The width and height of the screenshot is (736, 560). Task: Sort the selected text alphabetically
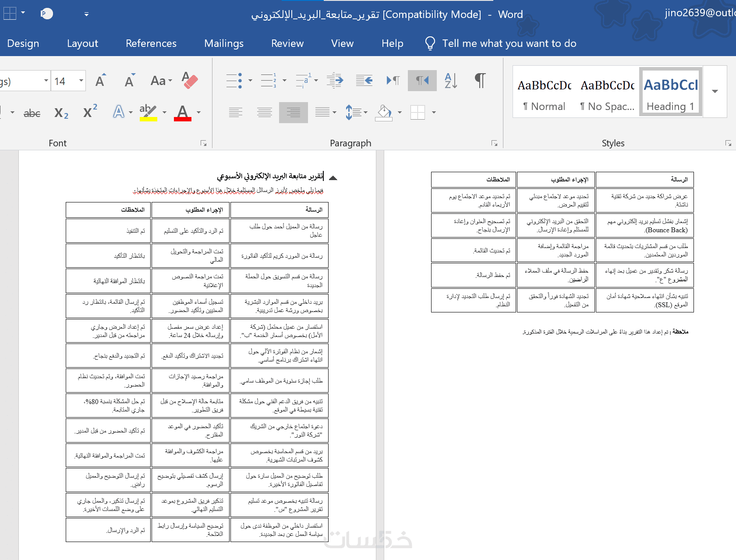click(x=451, y=81)
